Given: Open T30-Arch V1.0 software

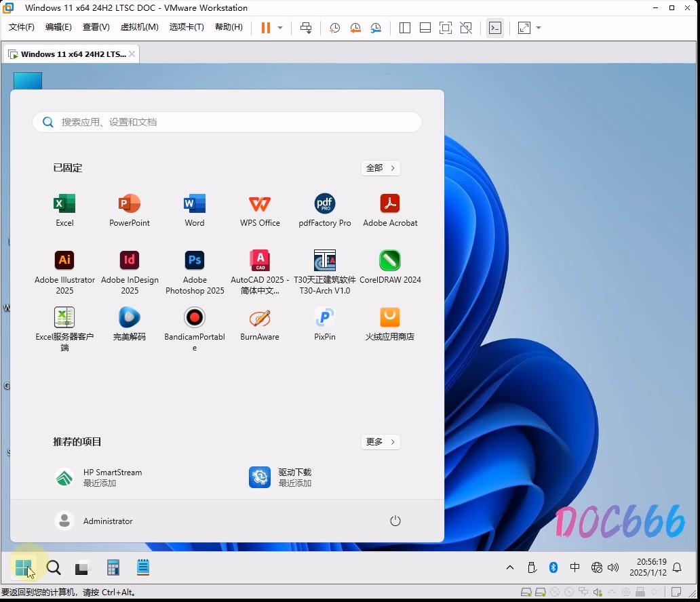Looking at the screenshot, I should click(324, 273).
